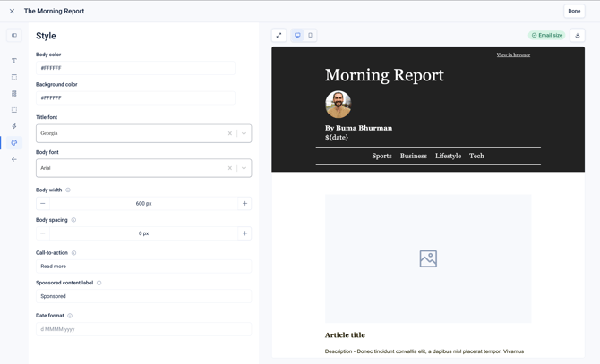Open the Title font combo box showing Georgia
The height and width of the screenshot is (364, 600).
click(x=143, y=133)
